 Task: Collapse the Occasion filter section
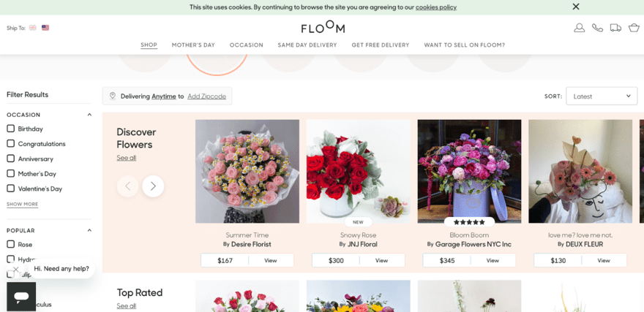tap(89, 115)
